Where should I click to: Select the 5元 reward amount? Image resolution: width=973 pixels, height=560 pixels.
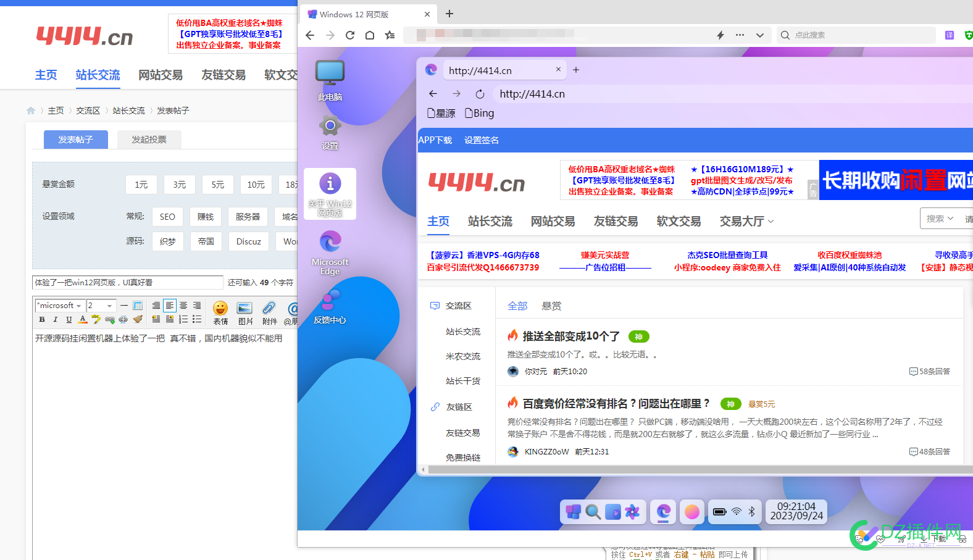tap(218, 185)
